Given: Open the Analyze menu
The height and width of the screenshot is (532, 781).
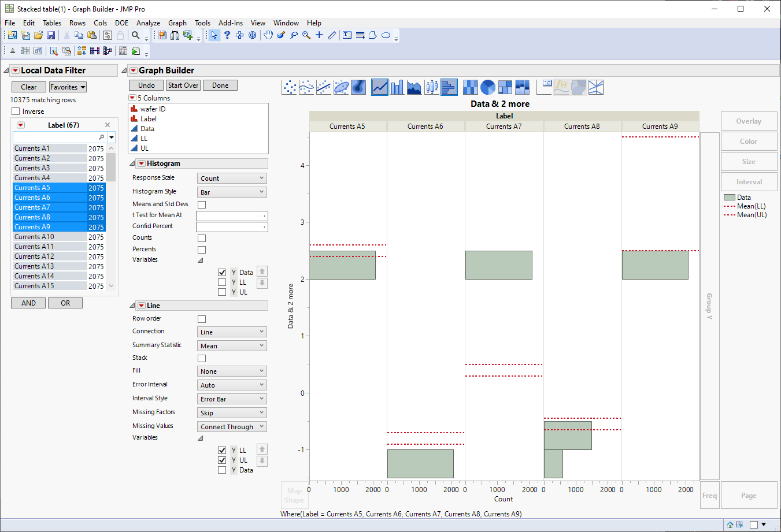Looking at the screenshot, I should (x=148, y=23).
